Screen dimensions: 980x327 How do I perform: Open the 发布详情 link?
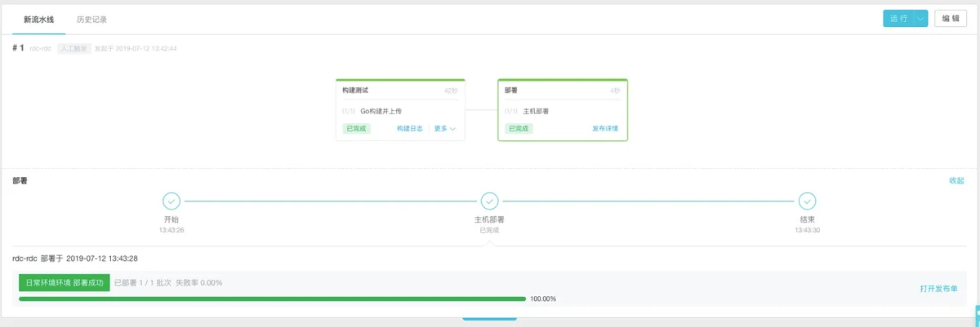click(605, 128)
